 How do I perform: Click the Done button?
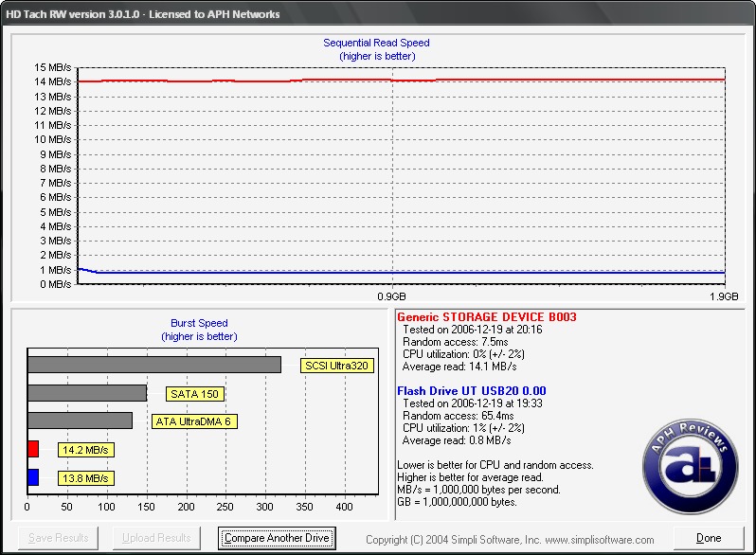(708, 538)
